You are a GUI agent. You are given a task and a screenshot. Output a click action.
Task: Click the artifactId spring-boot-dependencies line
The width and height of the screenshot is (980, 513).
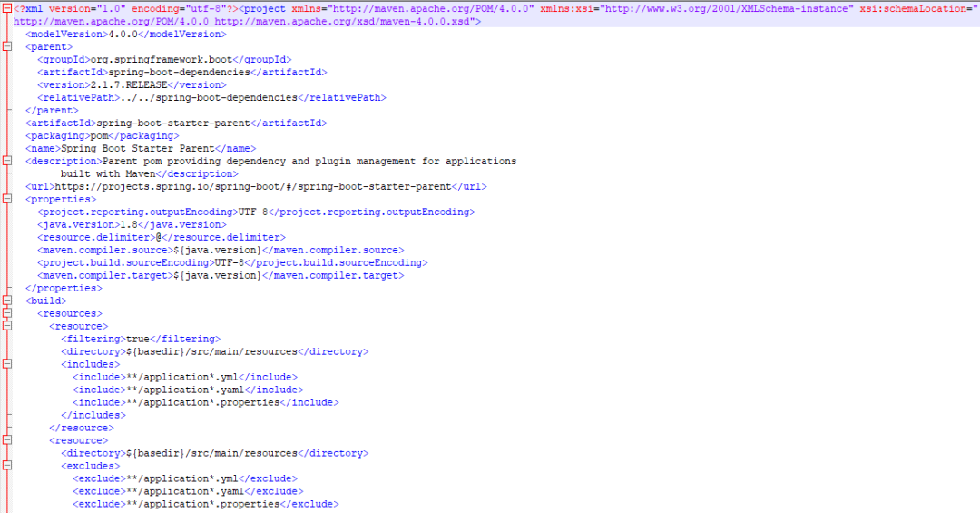click(x=181, y=73)
